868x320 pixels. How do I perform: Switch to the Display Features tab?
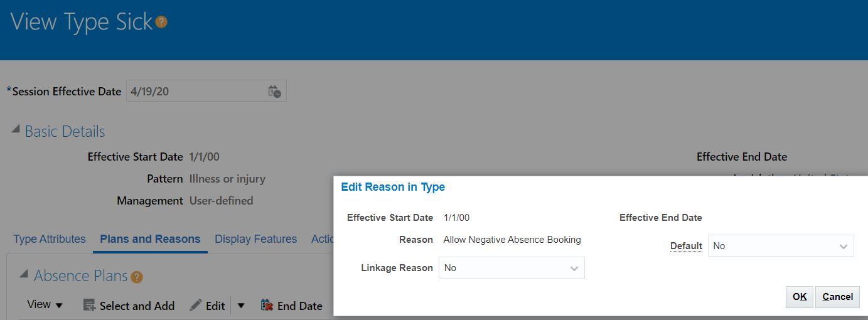click(x=255, y=239)
